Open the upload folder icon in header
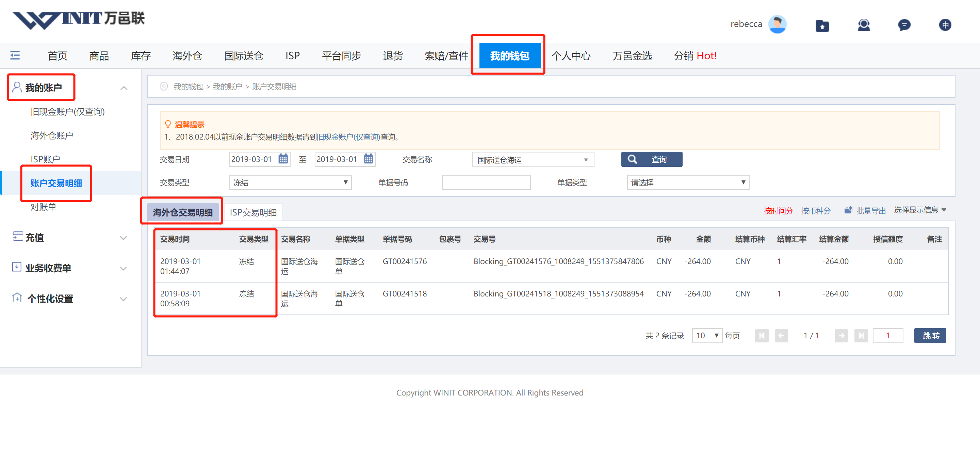 tap(822, 26)
